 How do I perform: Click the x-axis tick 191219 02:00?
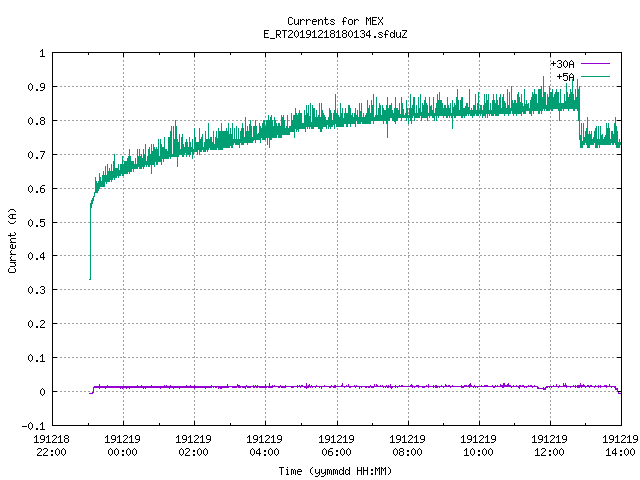pos(193,445)
